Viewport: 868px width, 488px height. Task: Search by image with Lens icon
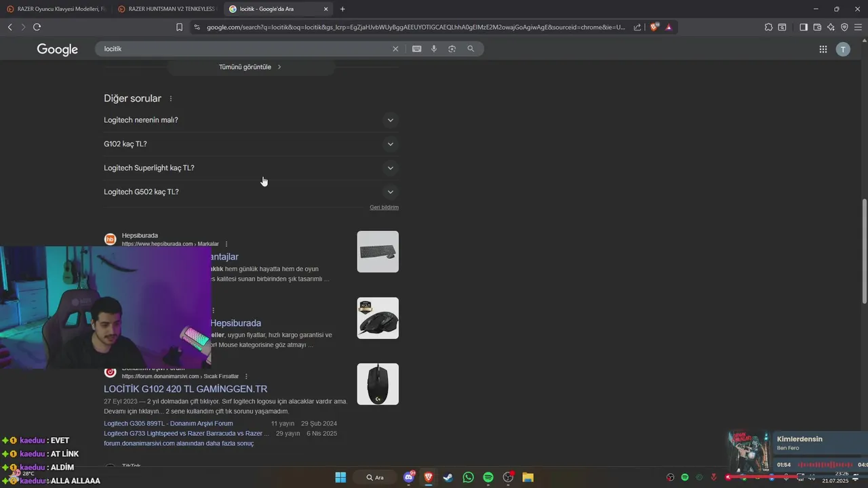(x=452, y=49)
